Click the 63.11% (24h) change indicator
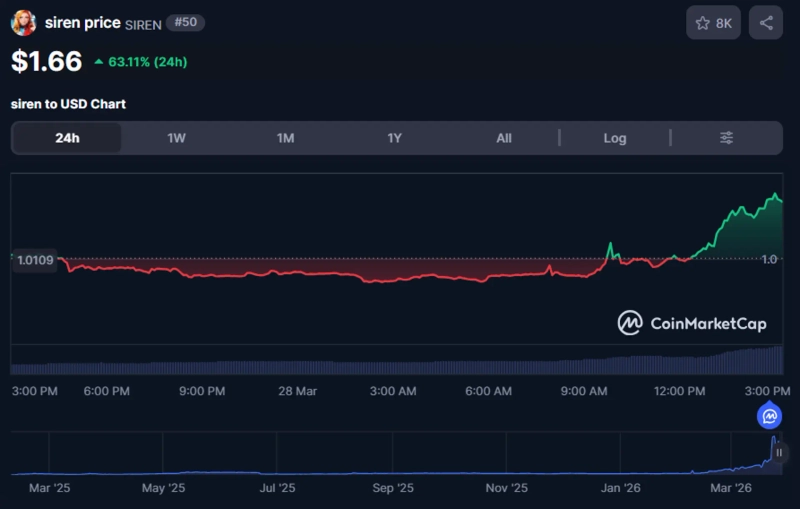 coord(147,62)
